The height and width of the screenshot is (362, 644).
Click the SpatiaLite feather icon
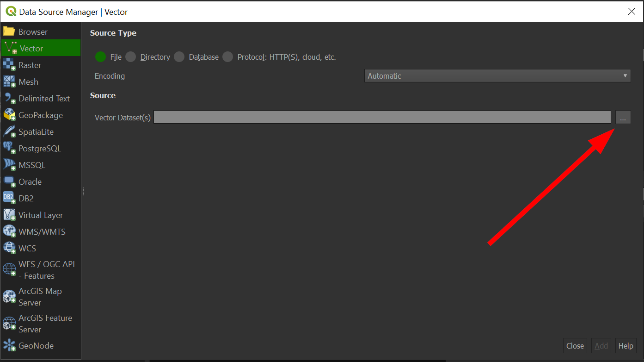[9, 131]
